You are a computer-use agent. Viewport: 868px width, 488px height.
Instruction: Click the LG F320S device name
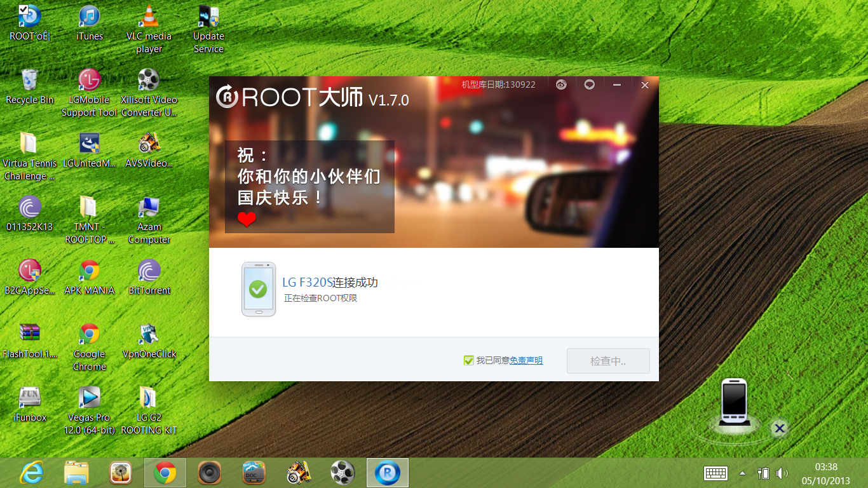(308, 283)
